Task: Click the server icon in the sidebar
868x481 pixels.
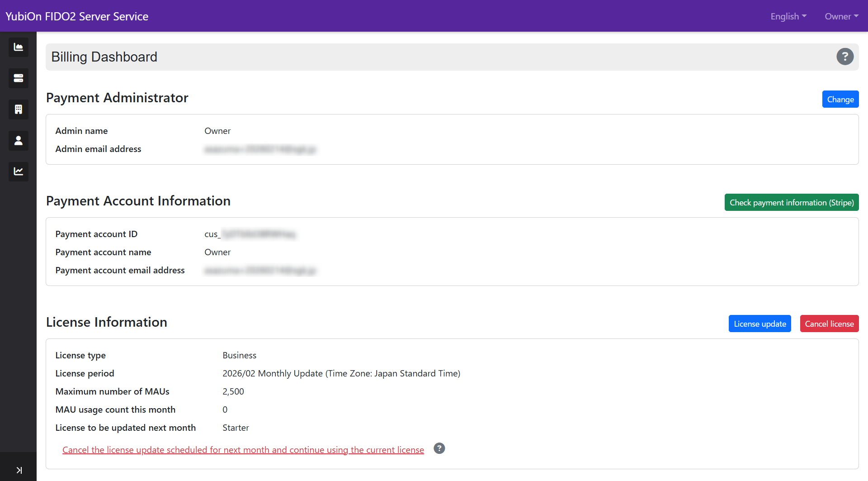Action: tap(18, 78)
